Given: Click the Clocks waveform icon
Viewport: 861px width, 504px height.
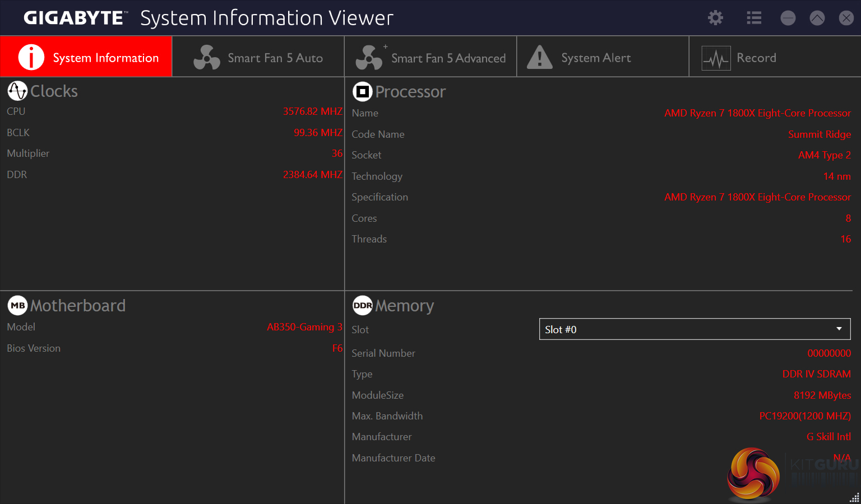Looking at the screenshot, I should click(x=17, y=91).
